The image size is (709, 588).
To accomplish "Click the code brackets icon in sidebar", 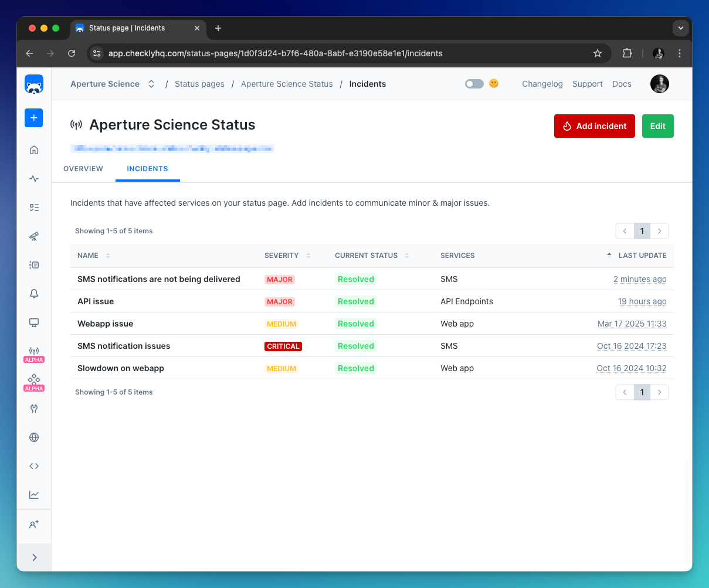I will click(x=34, y=466).
